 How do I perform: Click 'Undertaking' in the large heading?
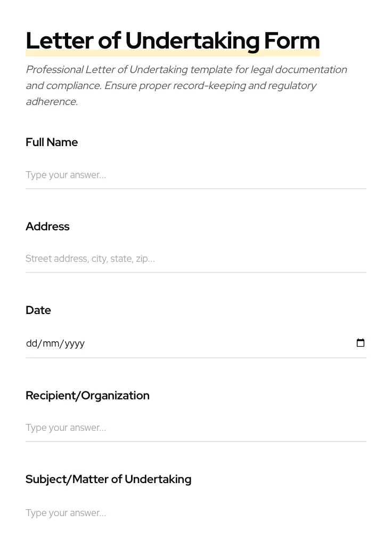tap(192, 41)
